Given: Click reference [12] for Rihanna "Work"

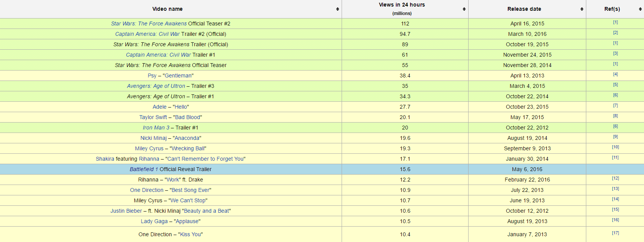Looking at the screenshot, I should pyautogui.click(x=616, y=178).
